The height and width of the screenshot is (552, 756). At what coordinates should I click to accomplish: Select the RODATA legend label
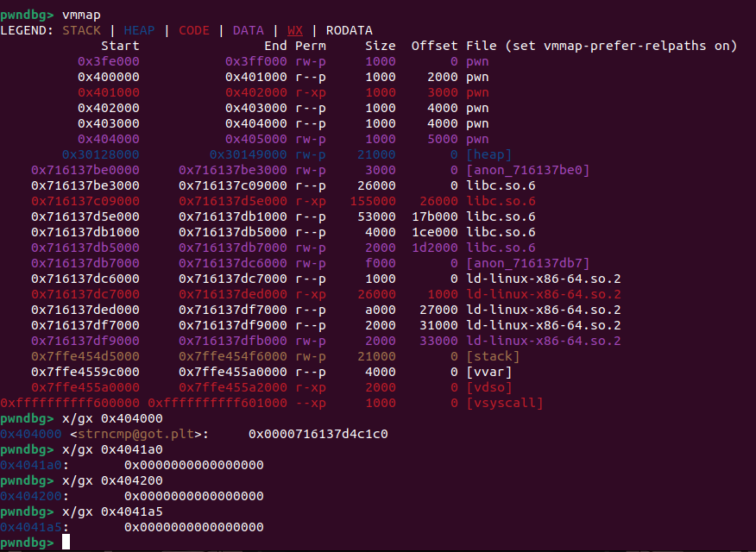click(349, 30)
